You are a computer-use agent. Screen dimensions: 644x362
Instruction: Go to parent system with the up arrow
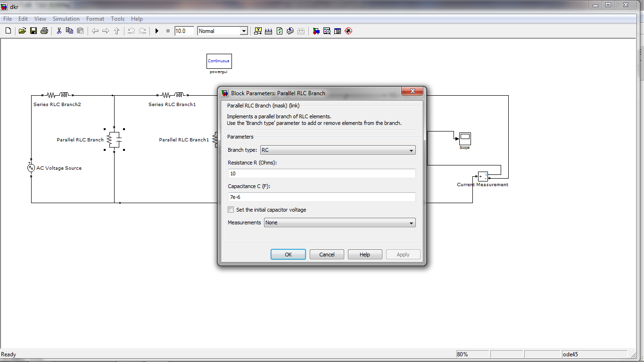(116, 31)
